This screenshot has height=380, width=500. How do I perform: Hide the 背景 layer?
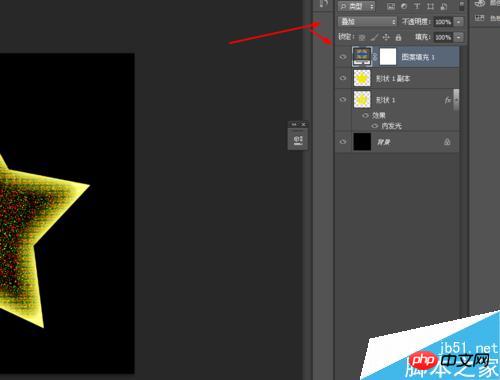click(x=343, y=142)
